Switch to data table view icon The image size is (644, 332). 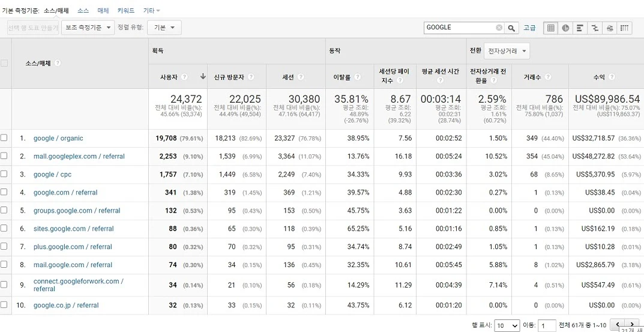(x=551, y=28)
